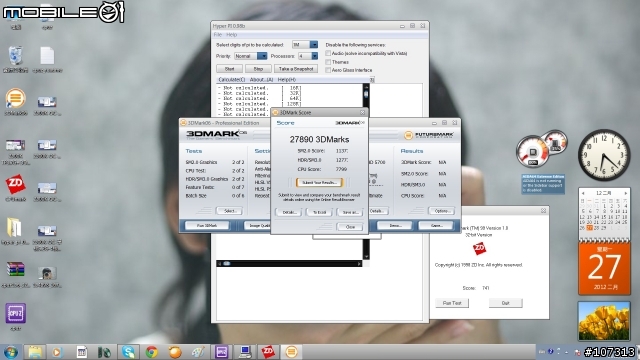This screenshot has height=360, width=640.
Task: Click Details button in 3DMark Score dialog
Action: tap(289, 212)
